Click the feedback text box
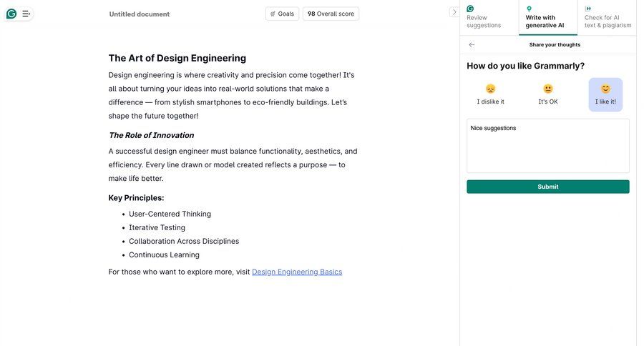Image resolution: width=644 pixels, height=346 pixels. pyautogui.click(x=548, y=146)
